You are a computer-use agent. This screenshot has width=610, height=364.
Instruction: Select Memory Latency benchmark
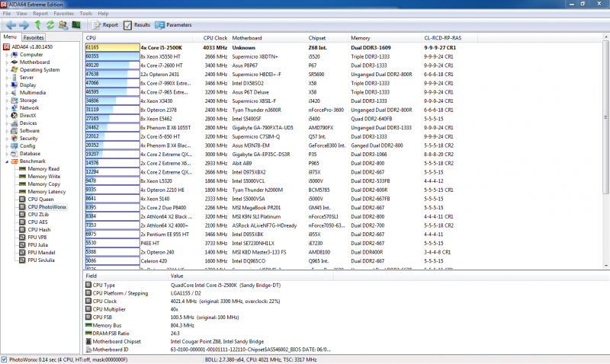(x=47, y=191)
